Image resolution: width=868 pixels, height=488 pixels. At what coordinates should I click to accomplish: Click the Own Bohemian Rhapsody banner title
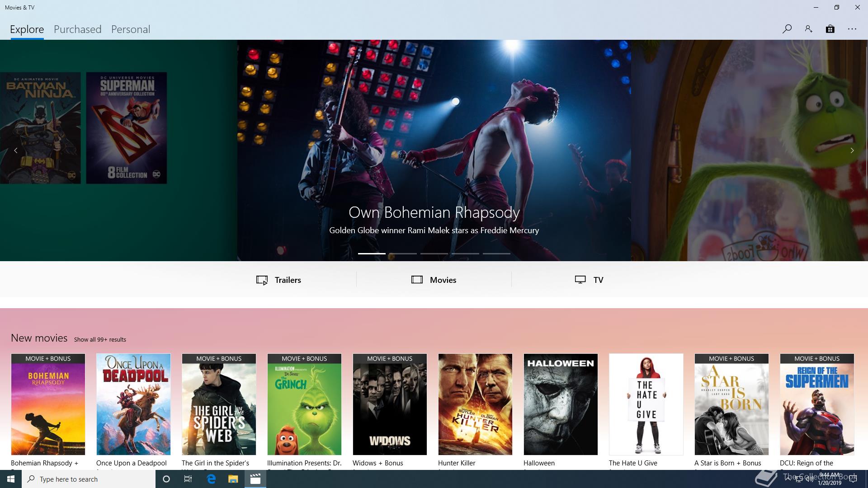point(434,212)
